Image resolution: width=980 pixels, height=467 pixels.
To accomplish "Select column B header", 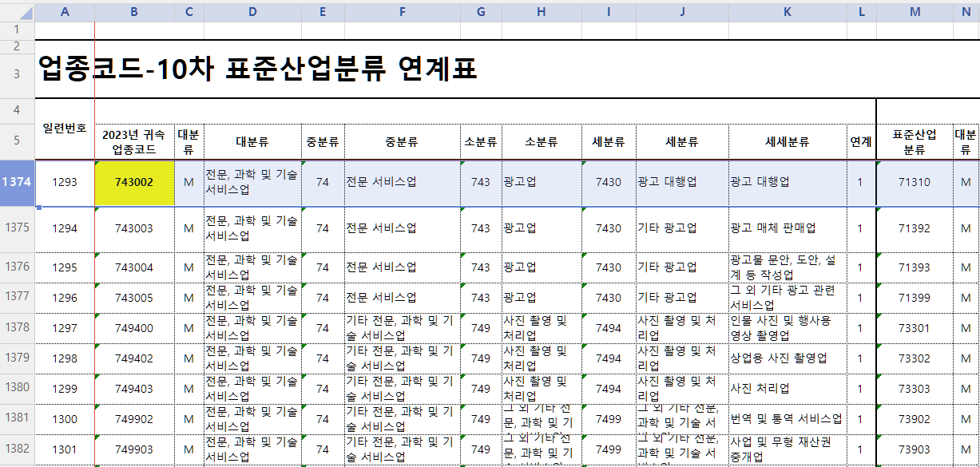I will [133, 10].
